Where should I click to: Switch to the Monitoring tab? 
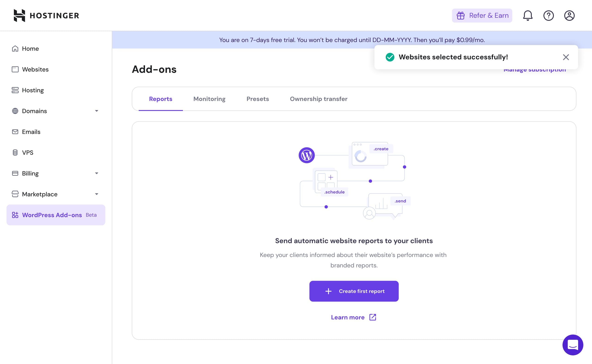[x=209, y=99]
